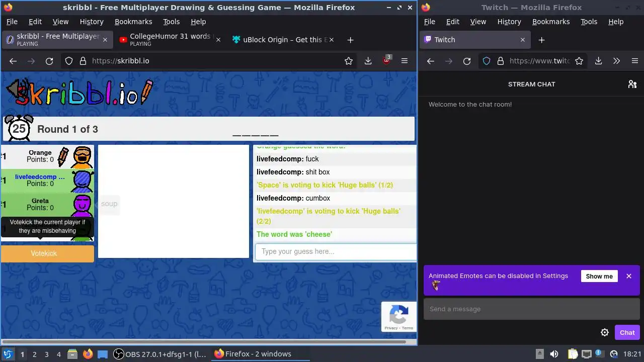Open downloads in Twitch window
The image size is (644, 362).
(598, 61)
